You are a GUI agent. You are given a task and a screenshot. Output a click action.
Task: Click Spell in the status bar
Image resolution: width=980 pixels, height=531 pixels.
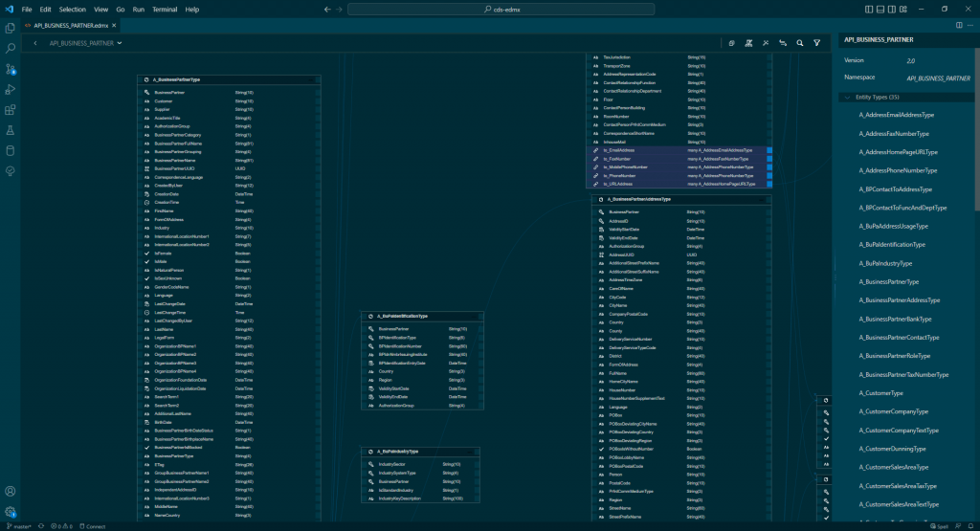click(x=940, y=526)
